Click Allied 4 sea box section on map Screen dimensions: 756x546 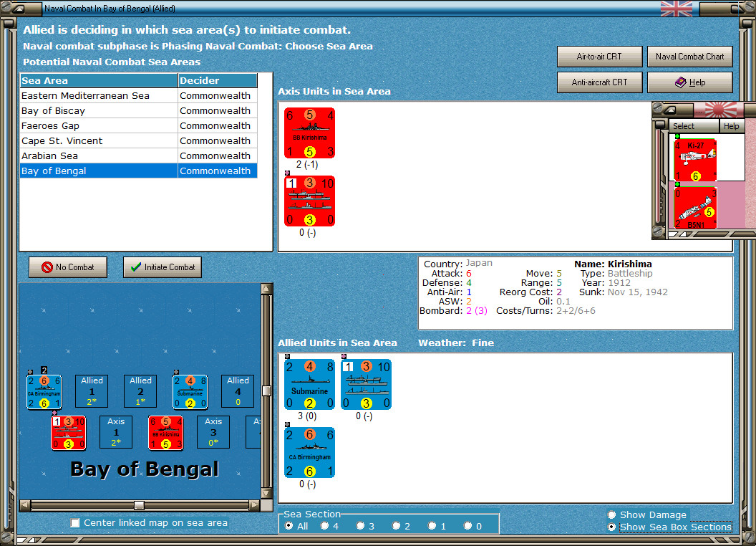coord(238,391)
